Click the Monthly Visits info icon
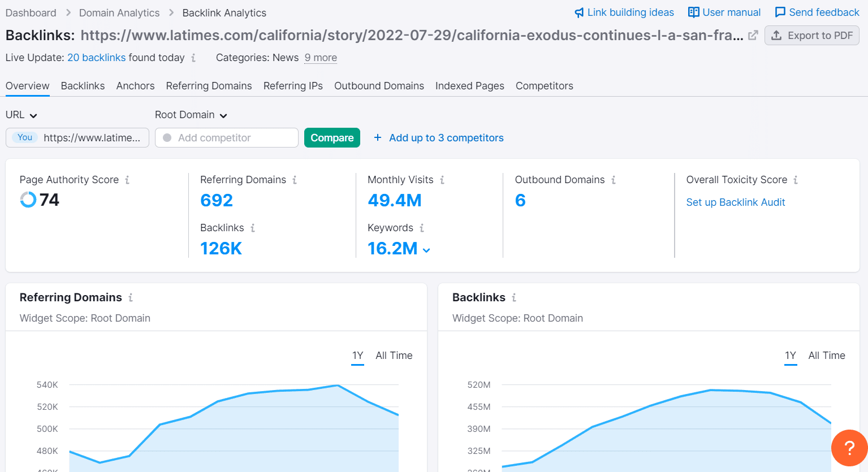868x472 pixels. point(442,180)
